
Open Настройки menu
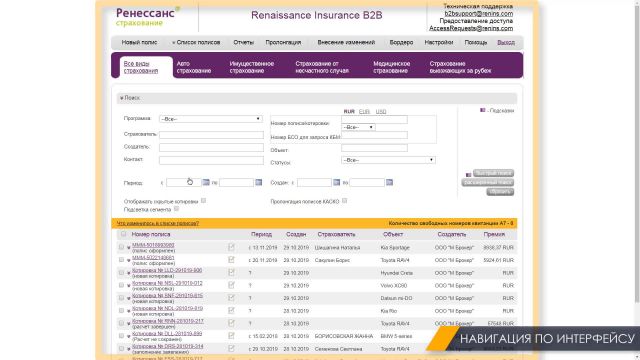(x=439, y=42)
